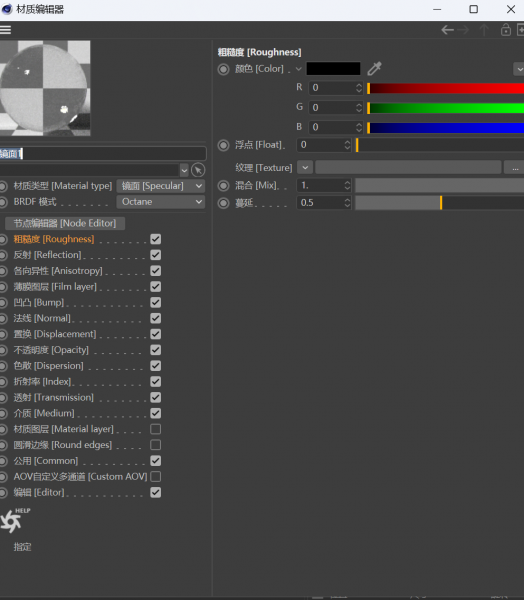Select the Bump channel
The height and width of the screenshot is (600, 524).
[x=39, y=303]
